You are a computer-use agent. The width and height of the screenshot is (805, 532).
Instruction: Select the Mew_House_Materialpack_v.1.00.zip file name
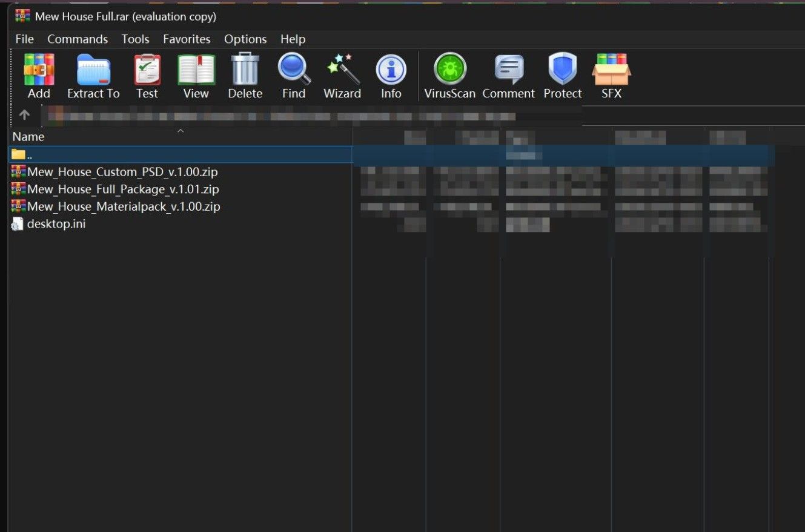[x=124, y=206]
